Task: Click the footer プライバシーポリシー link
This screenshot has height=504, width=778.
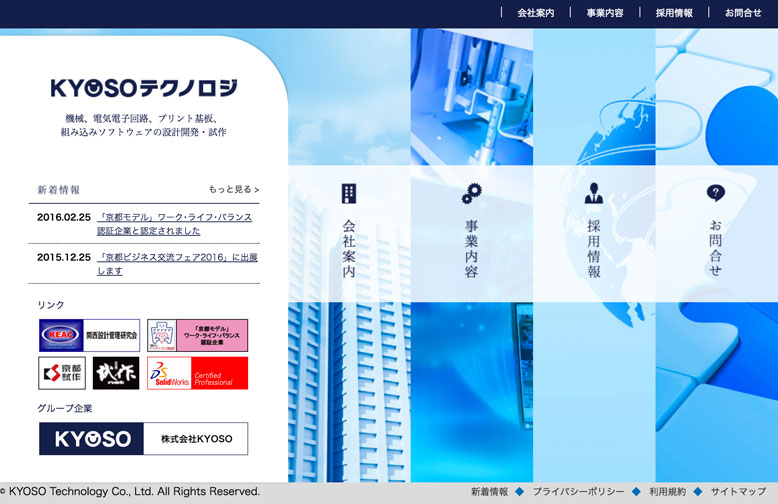Action: (579, 492)
